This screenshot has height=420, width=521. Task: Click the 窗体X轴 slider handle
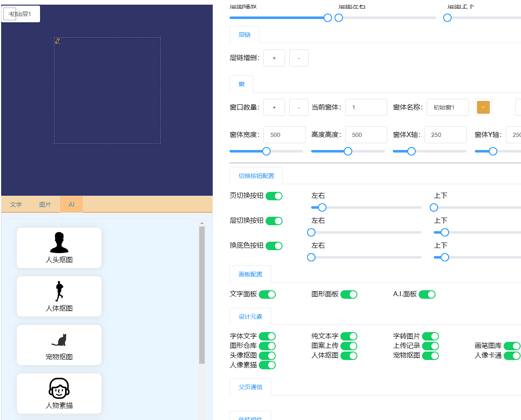point(411,151)
